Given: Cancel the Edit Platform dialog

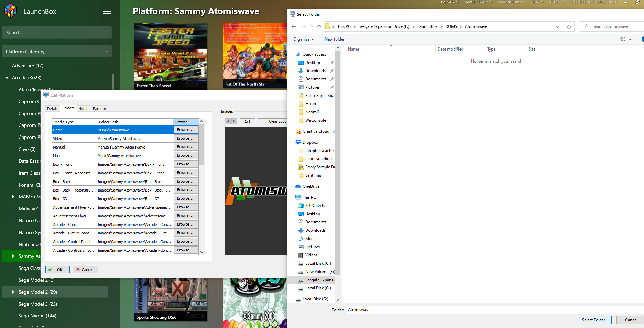Looking at the screenshot, I should [85, 270].
